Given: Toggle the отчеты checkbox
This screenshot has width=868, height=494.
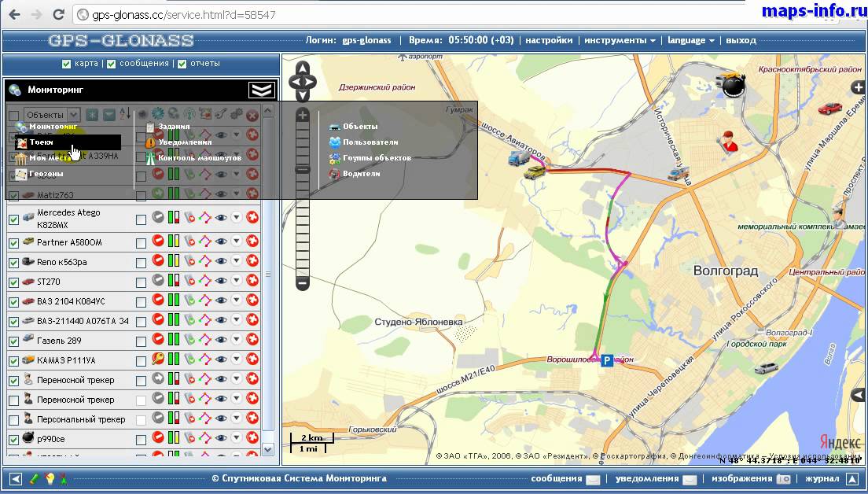Looking at the screenshot, I should 182,64.
